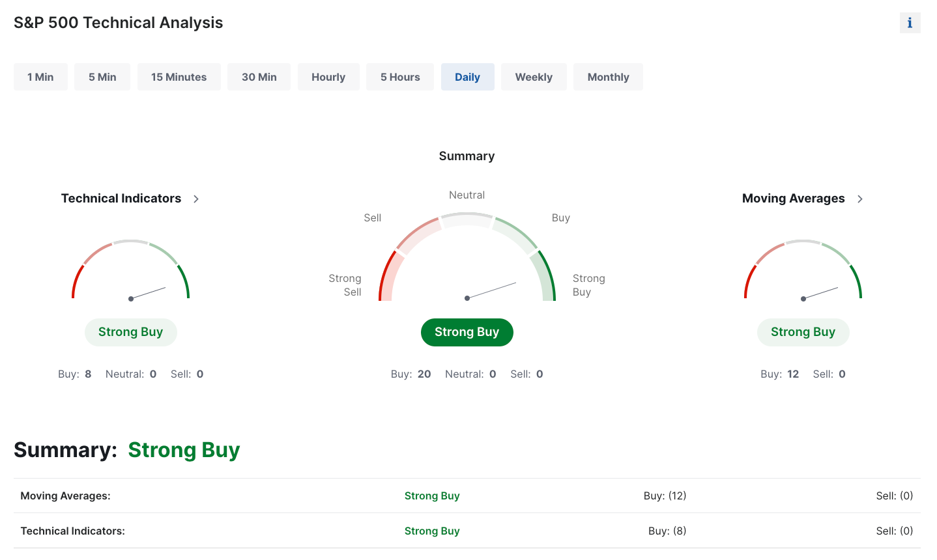This screenshot has height=560, width=937.
Task: Expand Moving Averages with its chevron arrow
Action: coord(860,199)
